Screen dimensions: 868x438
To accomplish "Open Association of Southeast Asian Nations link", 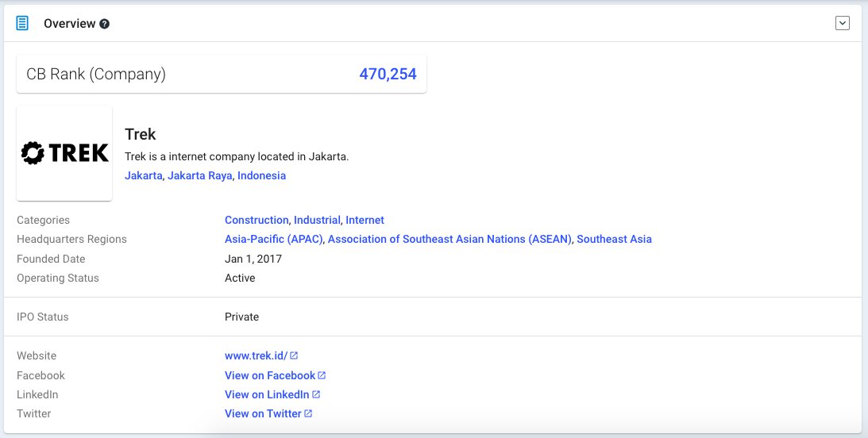I will click(449, 239).
